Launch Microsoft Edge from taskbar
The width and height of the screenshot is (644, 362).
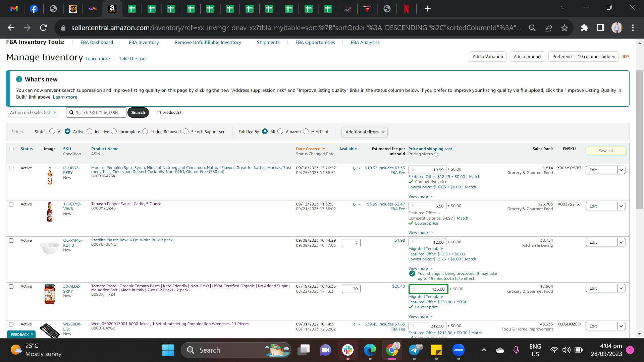(x=370, y=350)
